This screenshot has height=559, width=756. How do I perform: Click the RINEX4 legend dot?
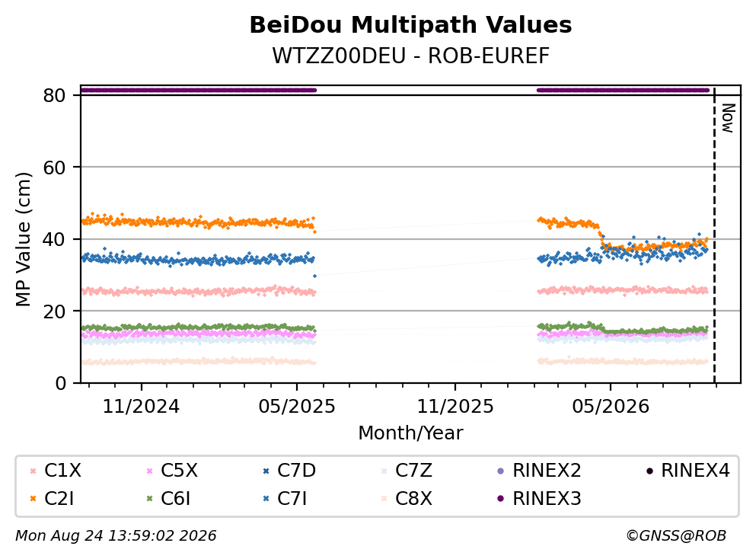pos(649,471)
